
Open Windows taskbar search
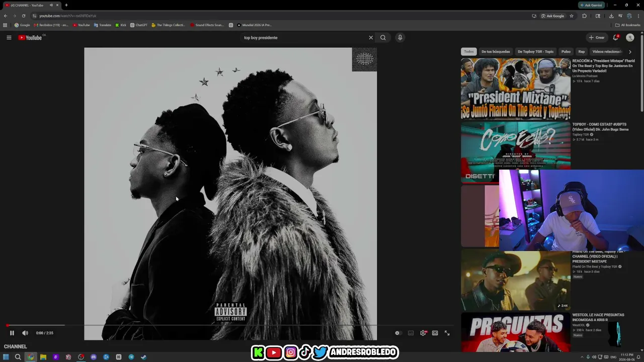point(18,357)
